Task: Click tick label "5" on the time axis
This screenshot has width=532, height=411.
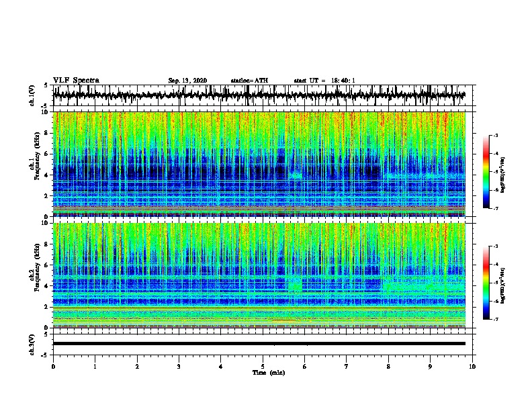Action: [263, 366]
